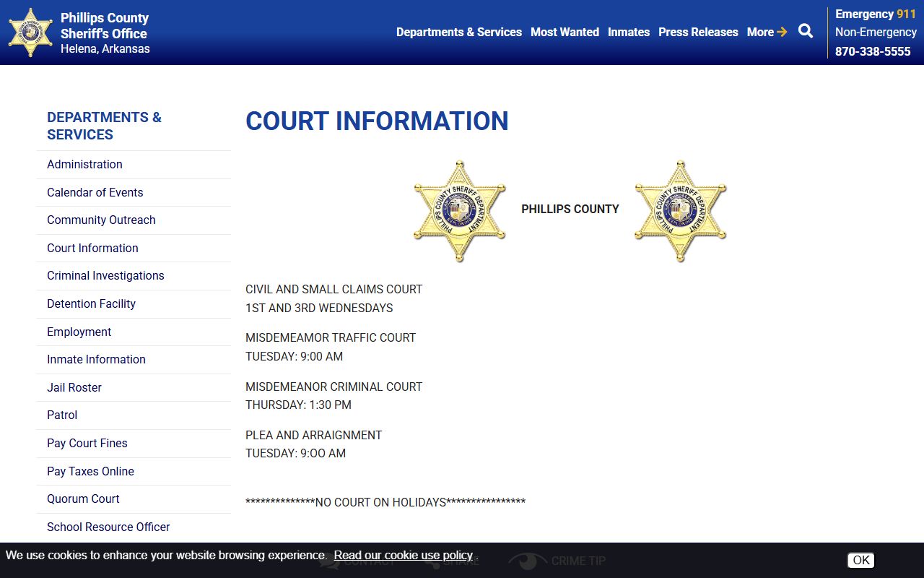This screenshot has width=924, height=578.
Task: Click the Civil and Small Claims Court text
Action: 334,289
